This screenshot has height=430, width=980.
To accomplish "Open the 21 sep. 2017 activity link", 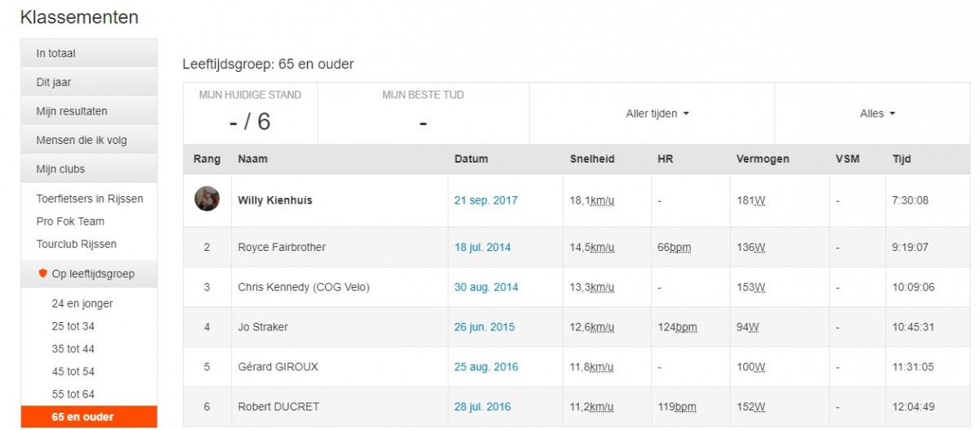I will click(486, 200).
